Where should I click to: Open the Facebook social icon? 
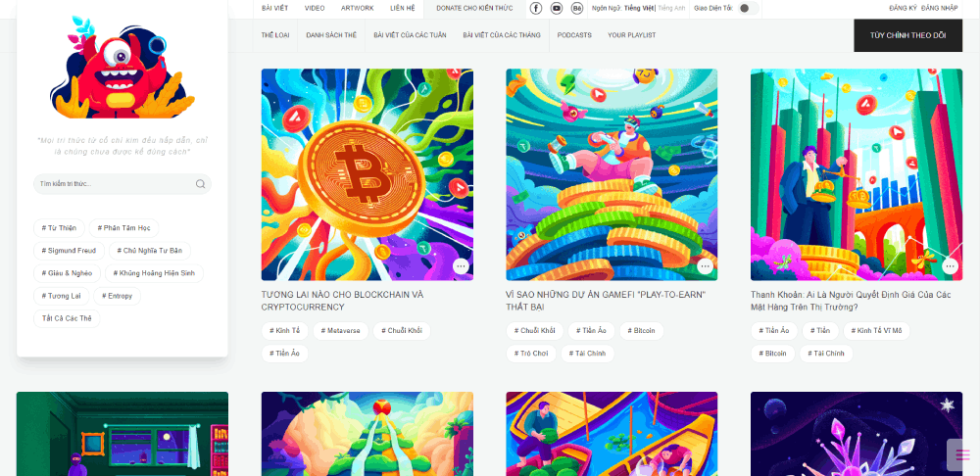click(x=536, y=8)
